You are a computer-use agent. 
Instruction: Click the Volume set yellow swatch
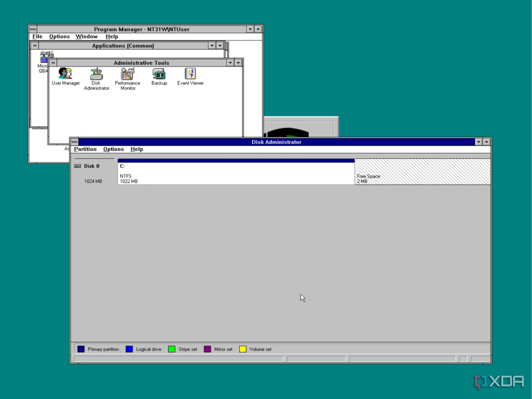pos(243,349)
